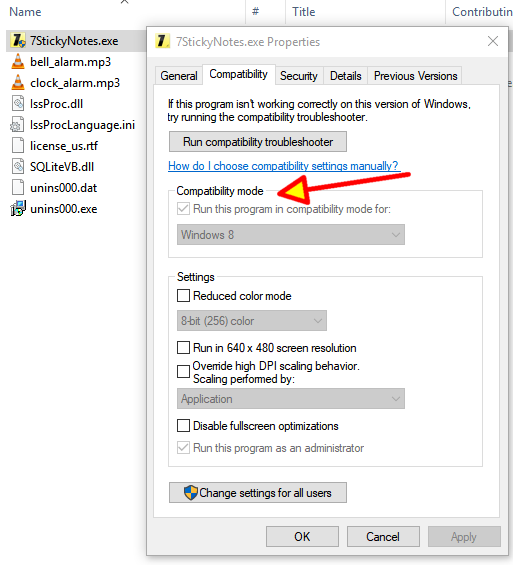The width and height of the screenshot is (513, 565).
Task: Open the Windows 8 compatibility mode dropdown
Action: tap(291, 235)
